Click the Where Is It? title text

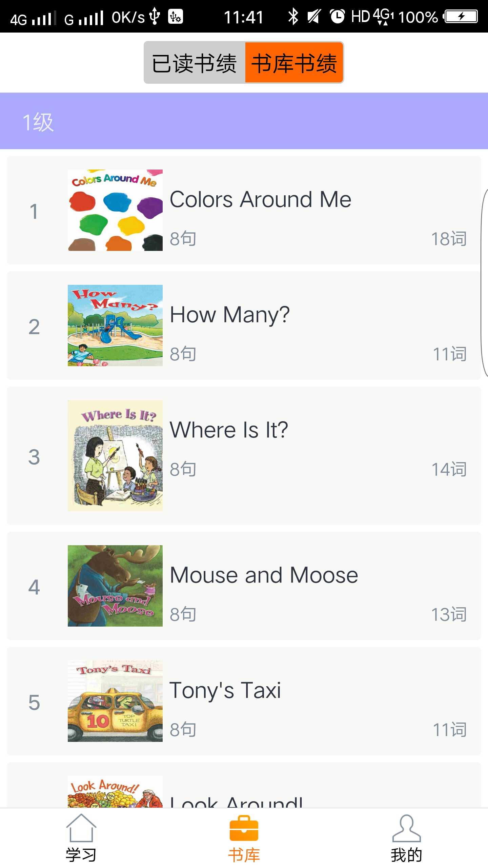[229, 430]
